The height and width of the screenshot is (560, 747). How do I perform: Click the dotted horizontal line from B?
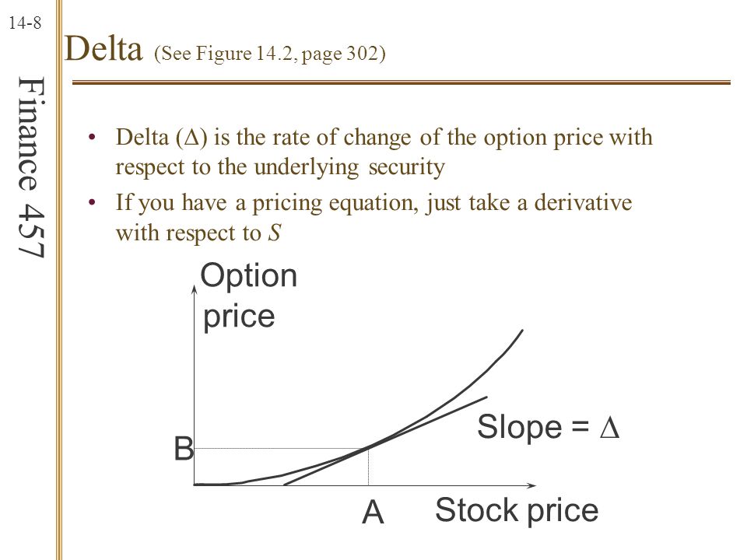pyautogui.click(x=281, y=448)
